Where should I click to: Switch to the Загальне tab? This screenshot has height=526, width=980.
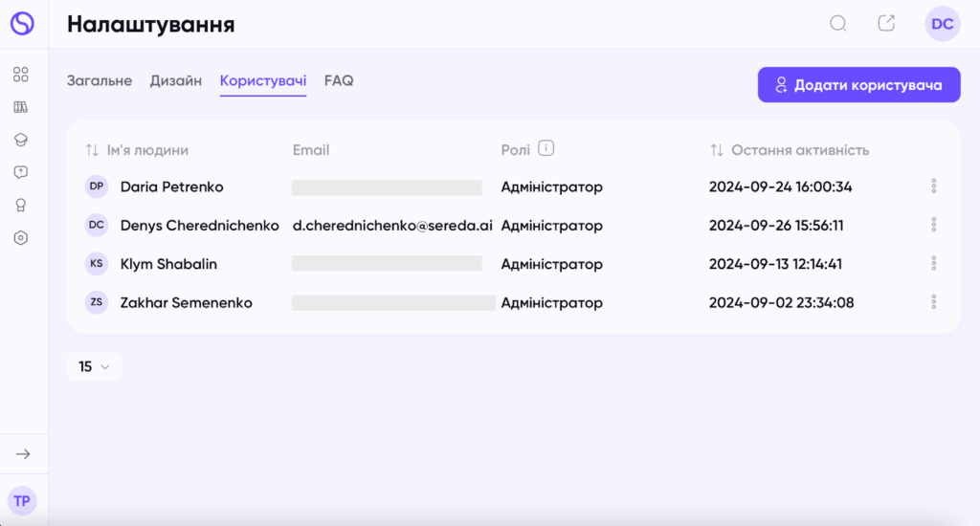(100, 80)
